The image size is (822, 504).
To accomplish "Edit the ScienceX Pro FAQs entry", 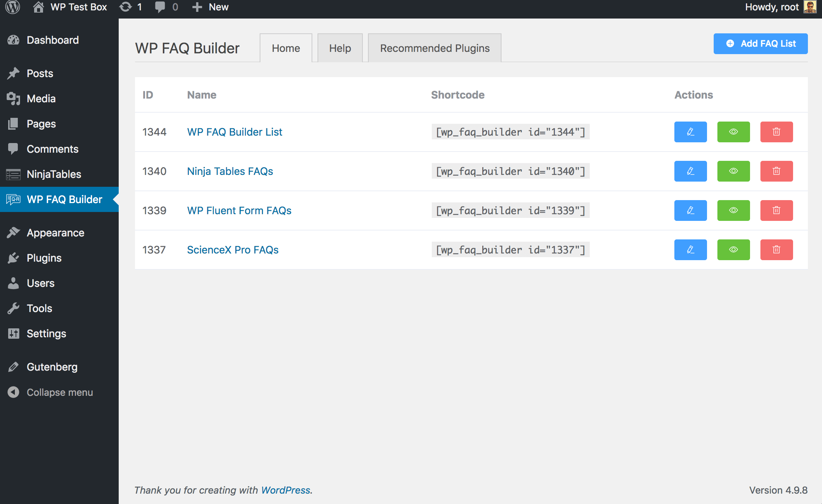I will (x=690, y=250).
